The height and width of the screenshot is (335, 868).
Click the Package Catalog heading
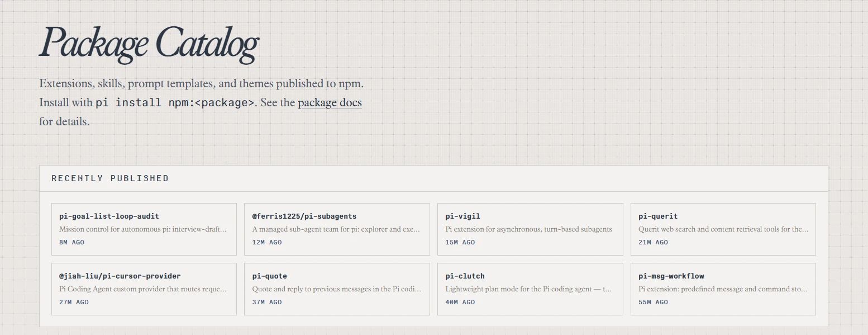pos(149,44)
